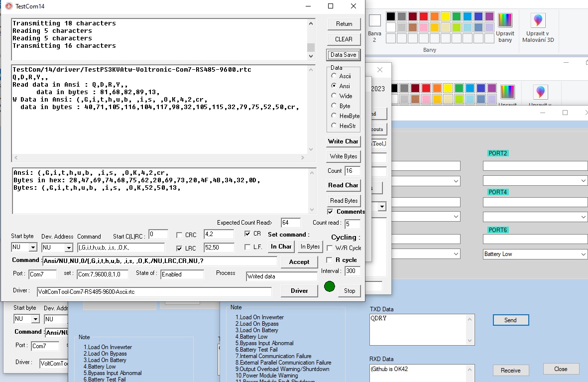
Task: Toggle the W/R Cycle checkbox
Action: 330,248
